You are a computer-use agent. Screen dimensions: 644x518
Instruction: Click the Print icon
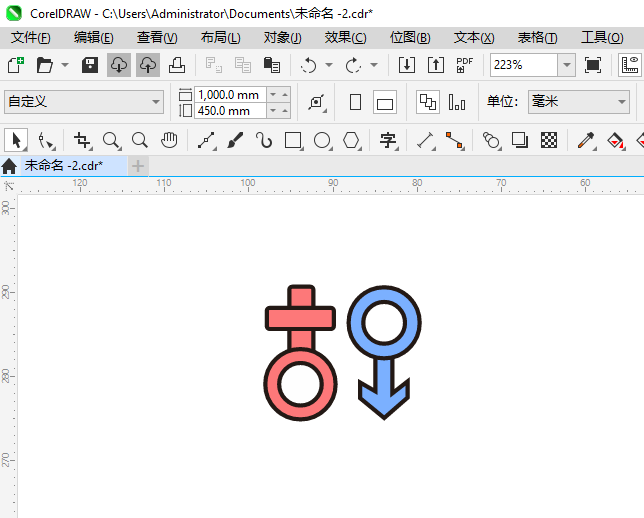[177, 65]
